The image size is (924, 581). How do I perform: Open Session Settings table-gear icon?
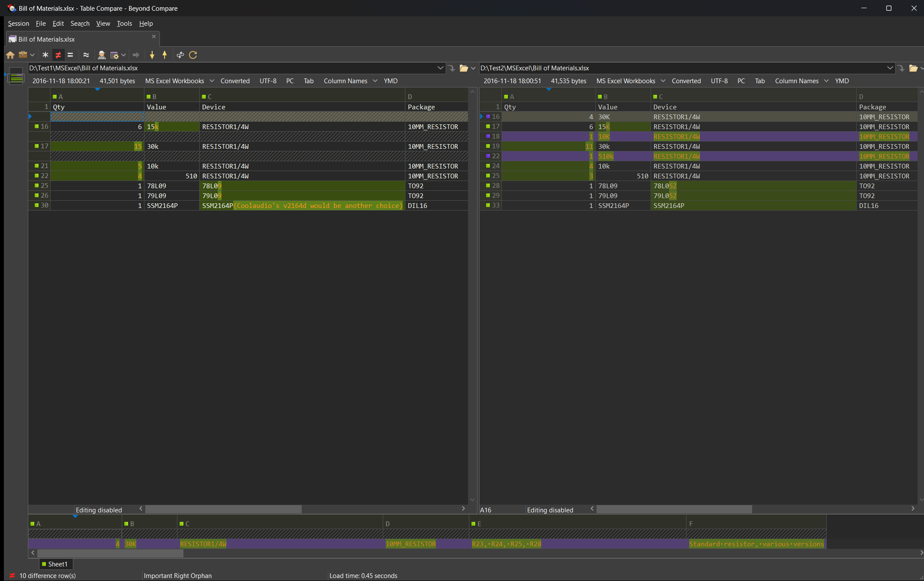(114, 55)
